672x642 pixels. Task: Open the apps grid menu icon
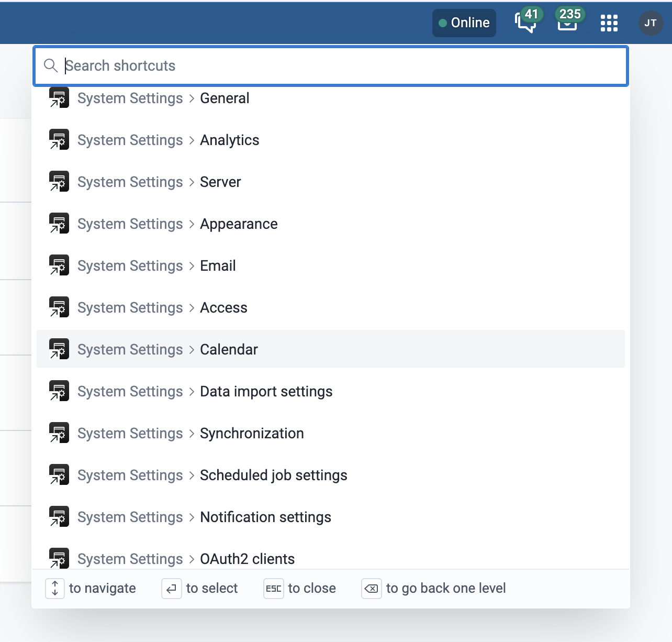(x=609, y=23)
